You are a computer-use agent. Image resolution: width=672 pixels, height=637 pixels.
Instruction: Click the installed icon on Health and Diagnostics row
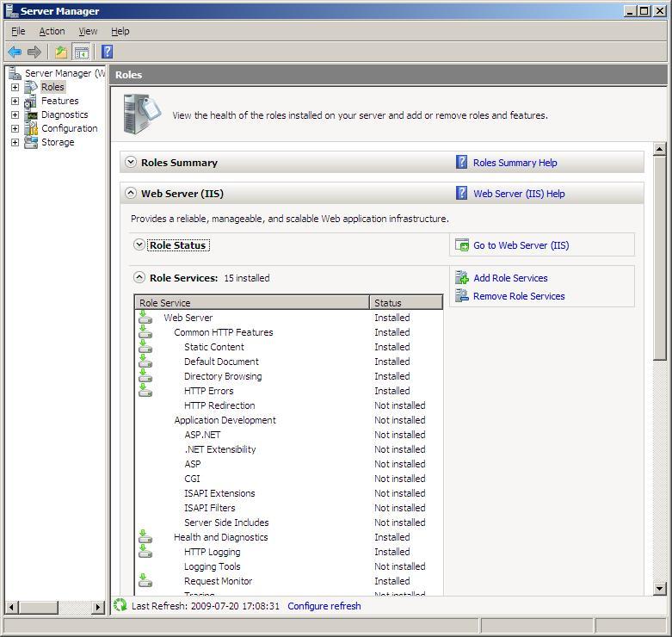click(145, 536)
